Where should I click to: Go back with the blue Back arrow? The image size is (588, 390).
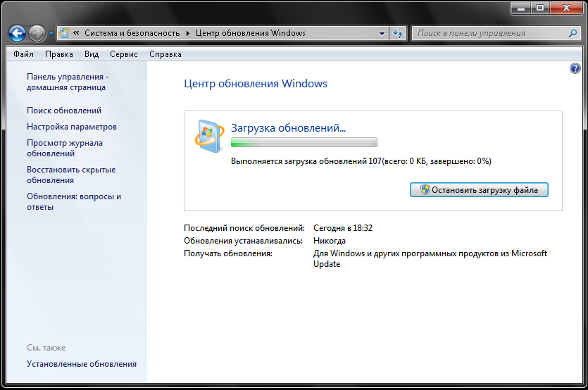(x=17, y=34)
